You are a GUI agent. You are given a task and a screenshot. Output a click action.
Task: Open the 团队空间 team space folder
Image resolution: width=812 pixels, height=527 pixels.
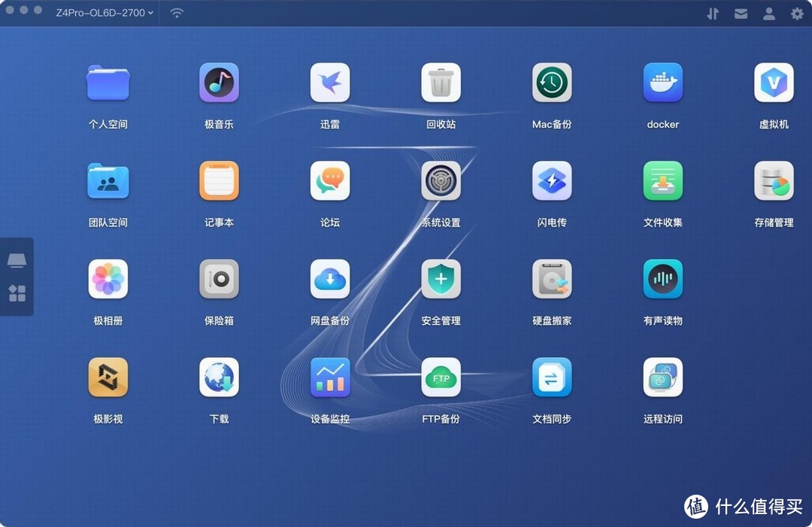108,181
